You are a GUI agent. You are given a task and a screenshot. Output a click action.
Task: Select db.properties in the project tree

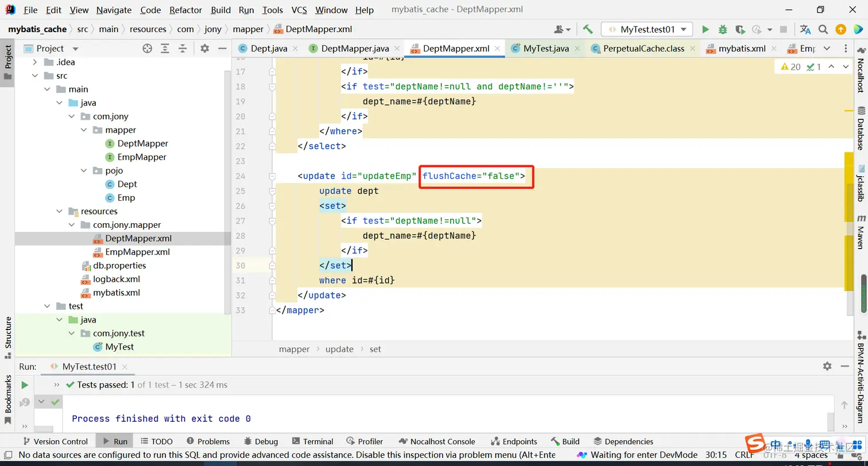[119, 266]
